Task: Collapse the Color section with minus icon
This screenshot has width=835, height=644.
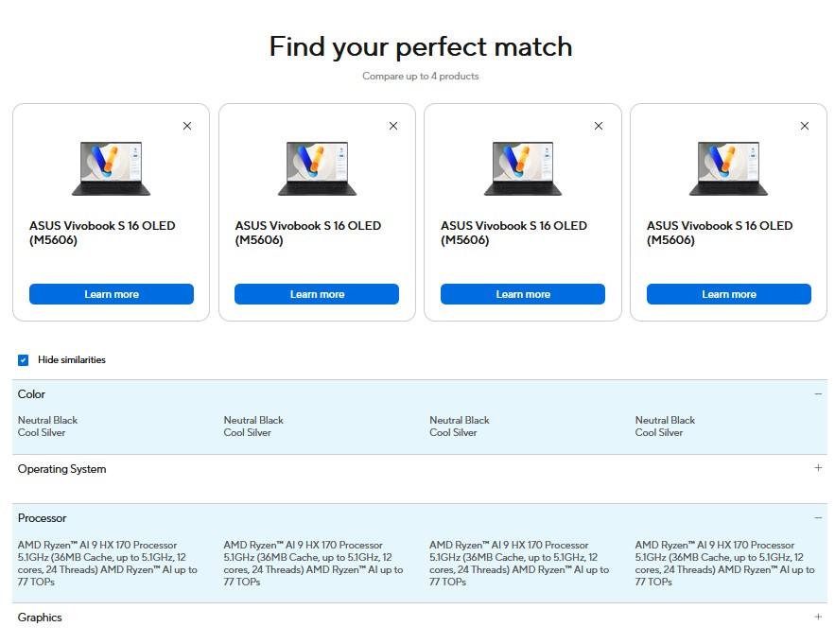Action: (818, 394)
